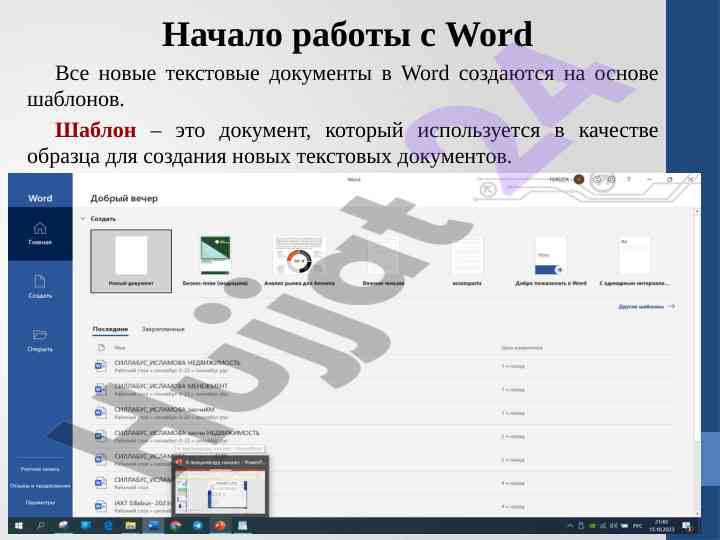Open the Windows Start menu
The width and height of the screenshot is (720, 540).
tap(19, 525)
